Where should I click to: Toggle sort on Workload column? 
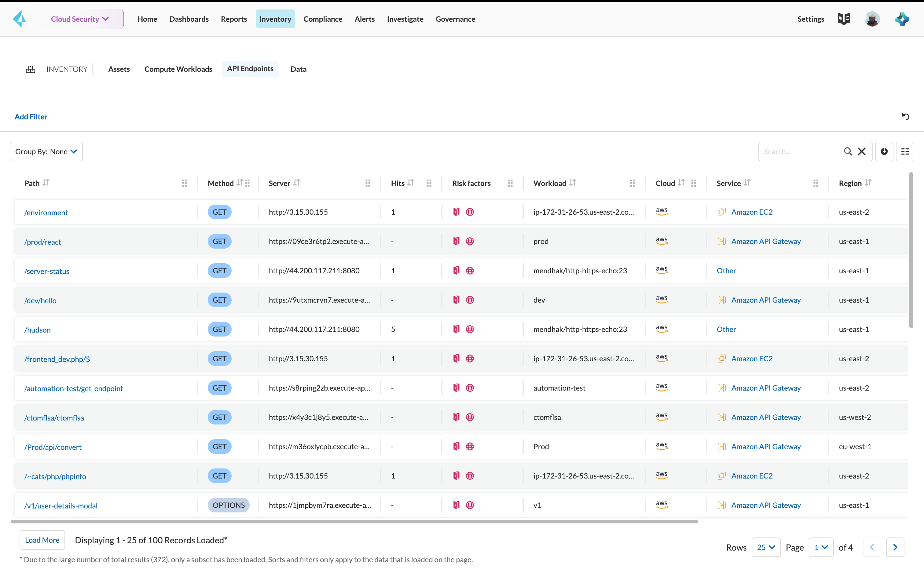(x=572, y=183)
